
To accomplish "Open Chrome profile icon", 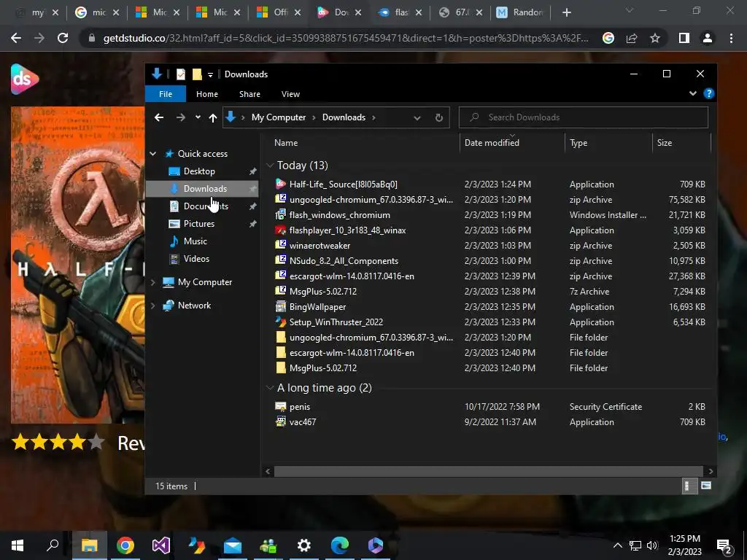I will pyautogui.click(x=708, y=38).
